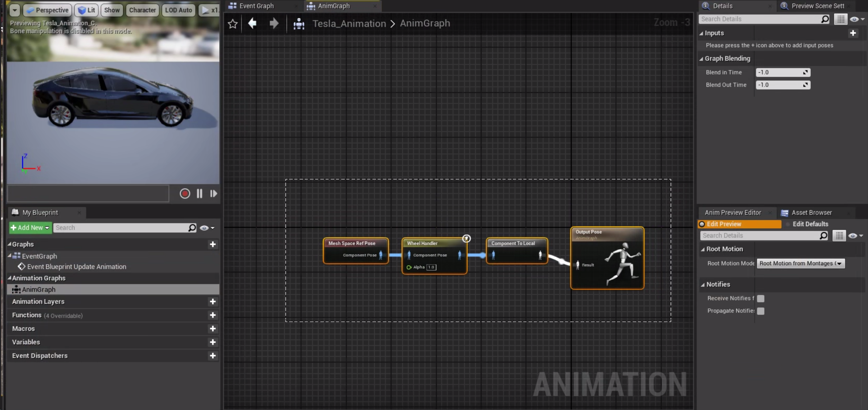This screenshot has width=868, height=410.
Task: Enable the Receive Notifies checkbox
Action: [x=761, y=298]
